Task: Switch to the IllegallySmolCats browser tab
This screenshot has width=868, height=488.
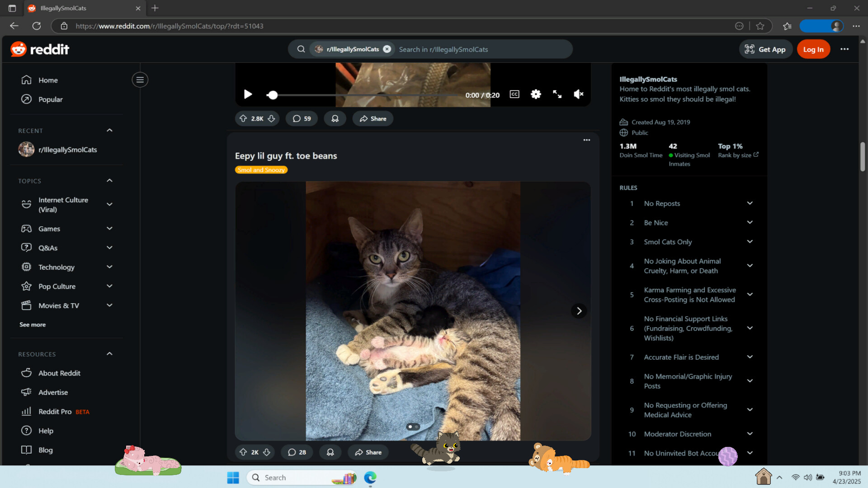Action: 72,8
